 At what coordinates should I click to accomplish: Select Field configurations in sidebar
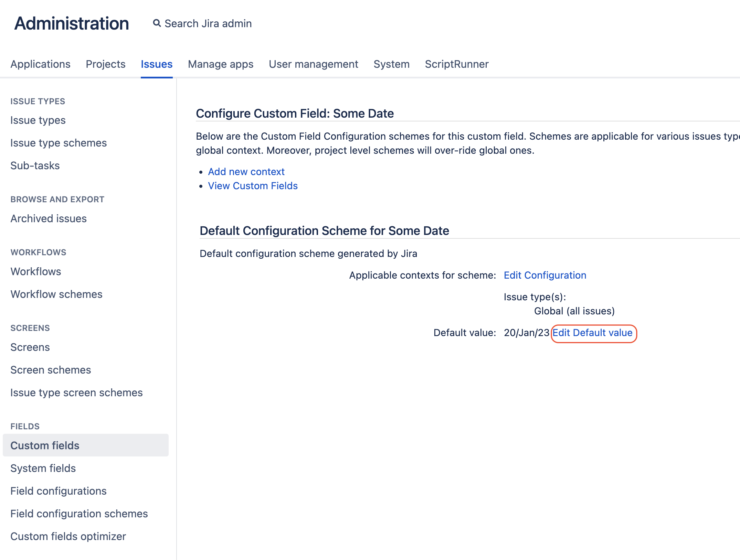[x=59, y=491]
